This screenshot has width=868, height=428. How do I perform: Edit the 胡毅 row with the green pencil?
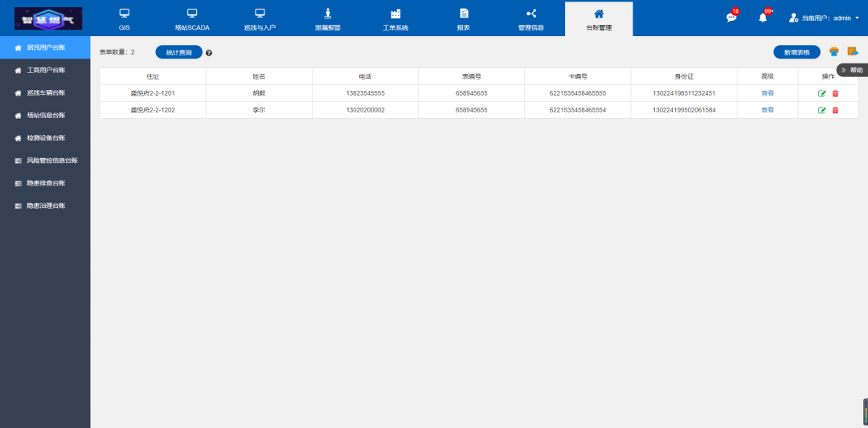(822, 93)
